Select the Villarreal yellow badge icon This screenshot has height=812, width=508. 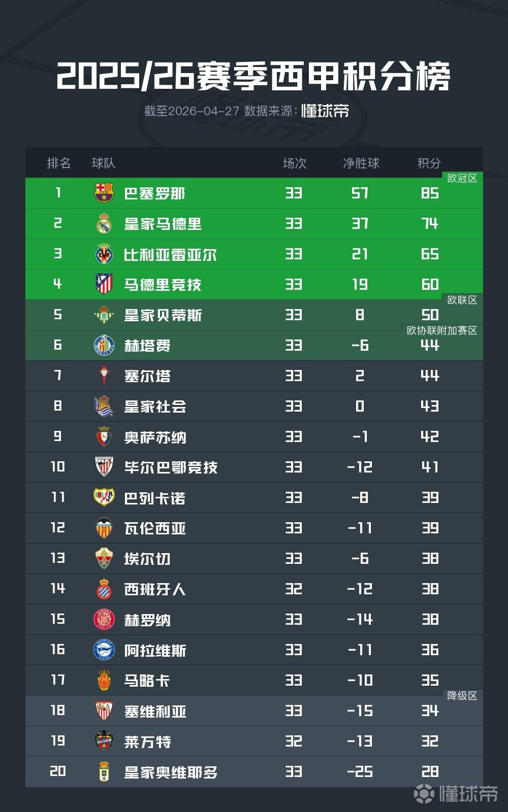104,254
